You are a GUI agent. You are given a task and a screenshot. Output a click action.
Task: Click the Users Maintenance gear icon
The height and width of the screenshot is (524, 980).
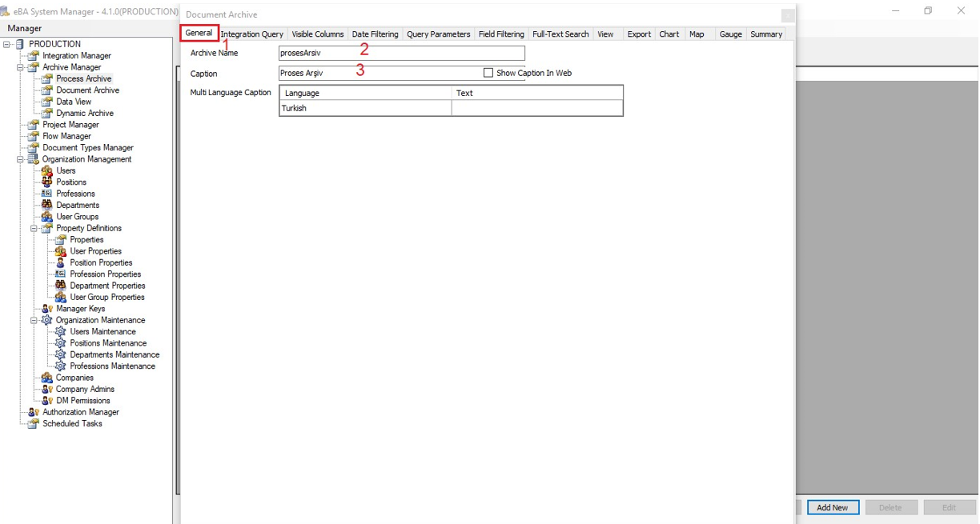(x=61, y=331)
